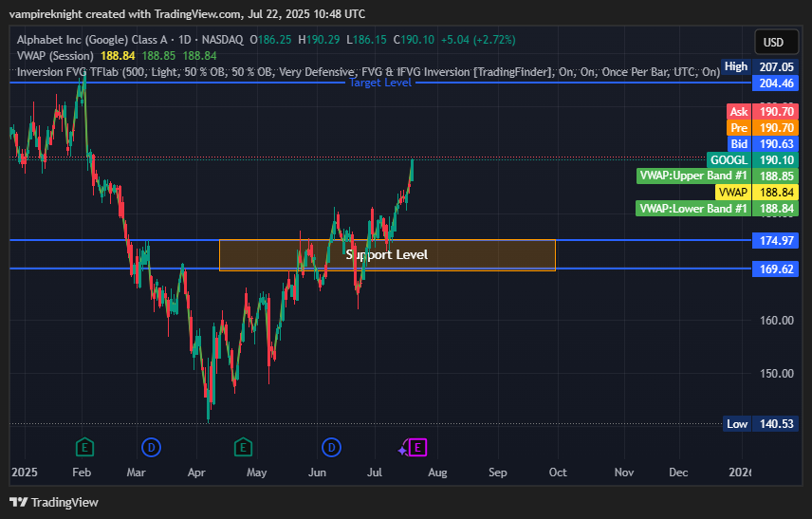
Task: Click the GOOGL 190.10 price label
Action: [752, 160]
